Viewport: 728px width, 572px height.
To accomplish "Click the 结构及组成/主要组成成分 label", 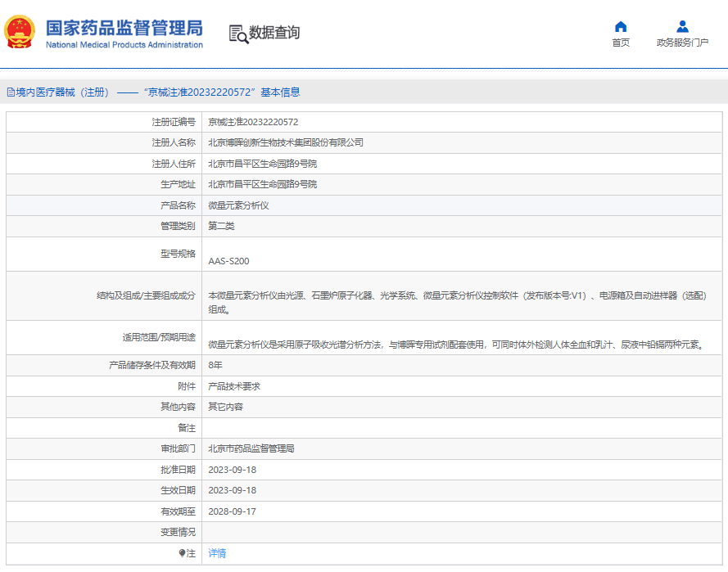I will pyautogui.click(x=147, y=295).
